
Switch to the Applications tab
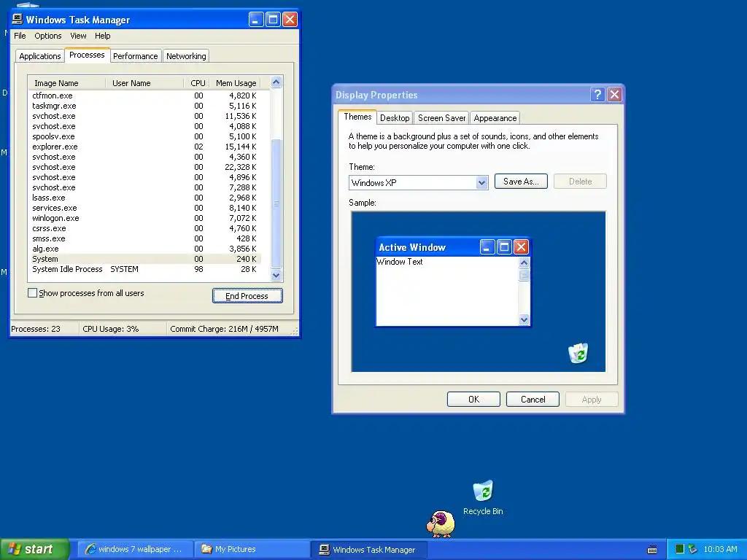coord(40,56)
